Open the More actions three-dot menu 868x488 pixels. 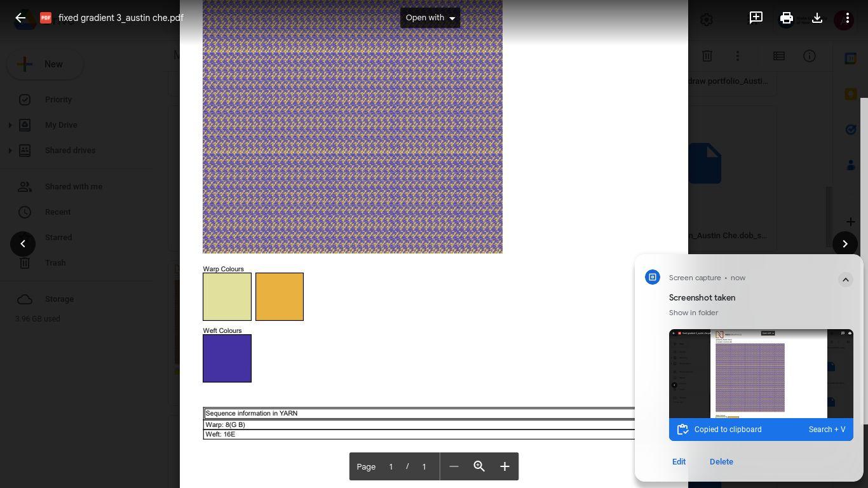click(x=848, y=18)
